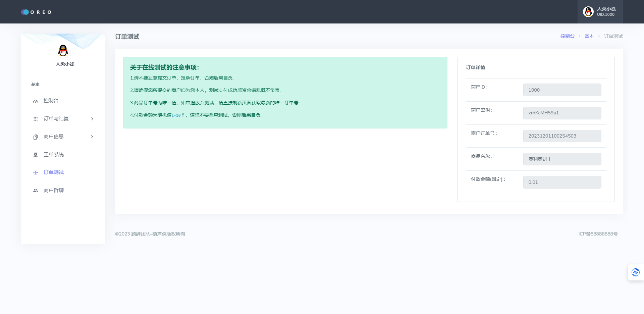Click the 订单与结算 grid icon
The image size is (644, 314).
36,119
